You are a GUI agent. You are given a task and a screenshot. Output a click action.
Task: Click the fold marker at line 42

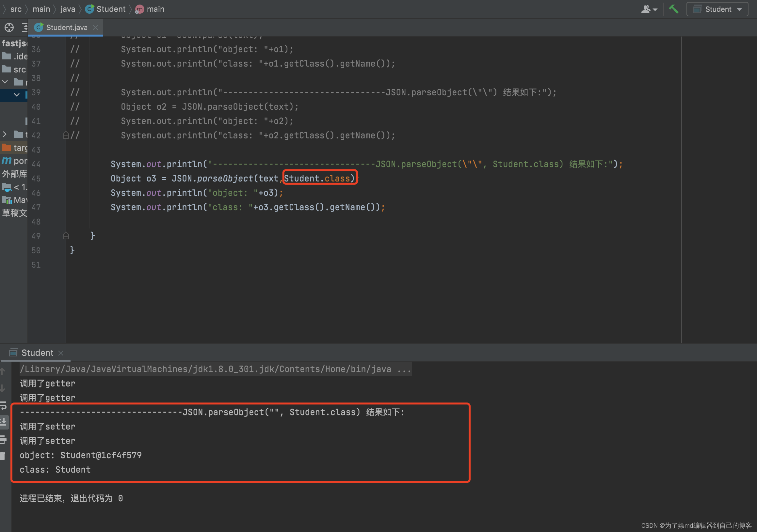(66, 135)
